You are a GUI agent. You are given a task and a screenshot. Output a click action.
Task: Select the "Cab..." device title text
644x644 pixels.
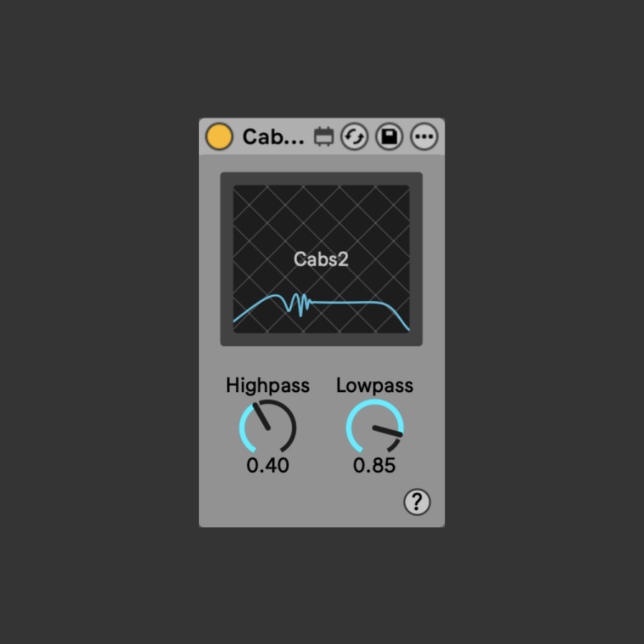(x=273, y=137)
